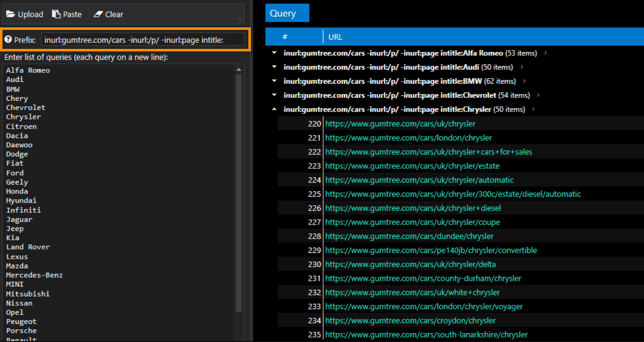
Task: Click Fiat in the query list
Action: pyautogui.click(x=15, y=163)
